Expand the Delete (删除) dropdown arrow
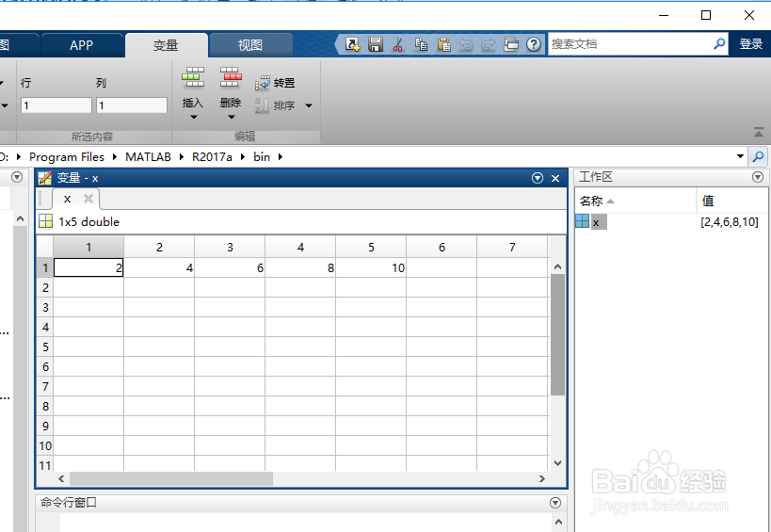The image size is (771, 532). pyautogui.click(x=231, y=117)
